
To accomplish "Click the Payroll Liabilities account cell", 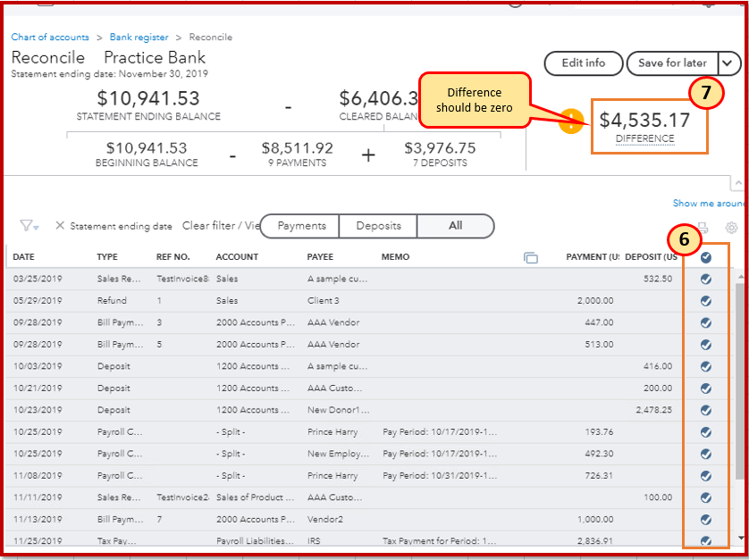I will click(x=255, y=541).
